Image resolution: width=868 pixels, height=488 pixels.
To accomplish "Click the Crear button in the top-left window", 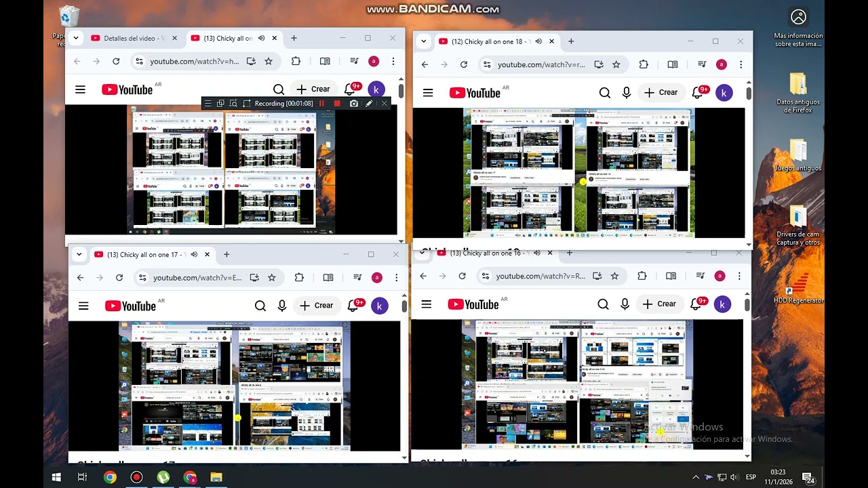I will click(313, 89).
